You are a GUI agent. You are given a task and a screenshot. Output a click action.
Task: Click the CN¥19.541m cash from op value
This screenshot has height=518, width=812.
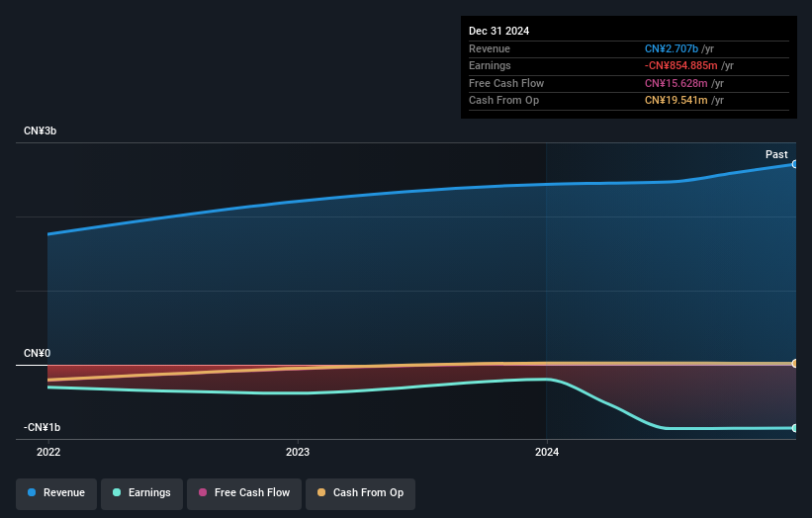click(x=676, y=101)
